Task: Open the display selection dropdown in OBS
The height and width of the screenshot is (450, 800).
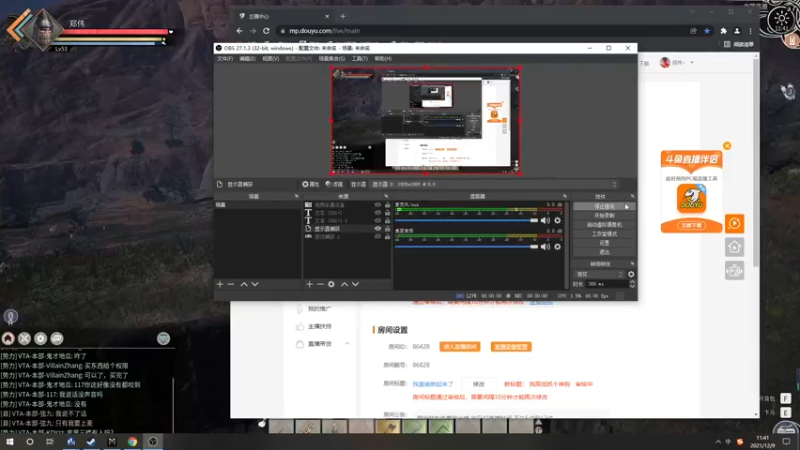Action: pyautogui.click(x=494, y=184)
